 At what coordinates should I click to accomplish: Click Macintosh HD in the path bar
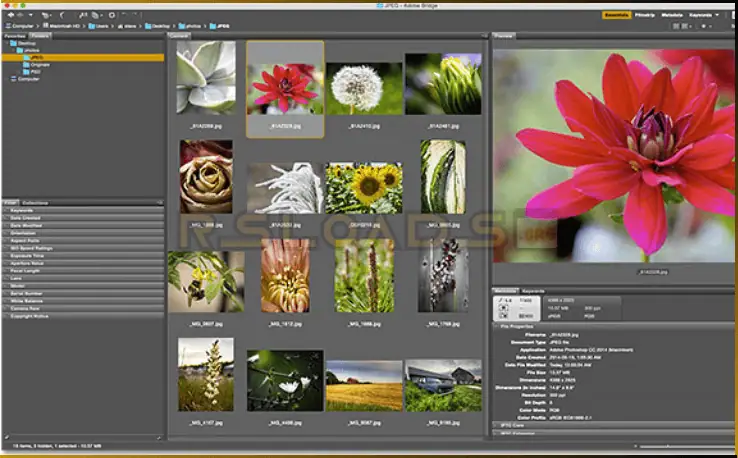point(61,26)
